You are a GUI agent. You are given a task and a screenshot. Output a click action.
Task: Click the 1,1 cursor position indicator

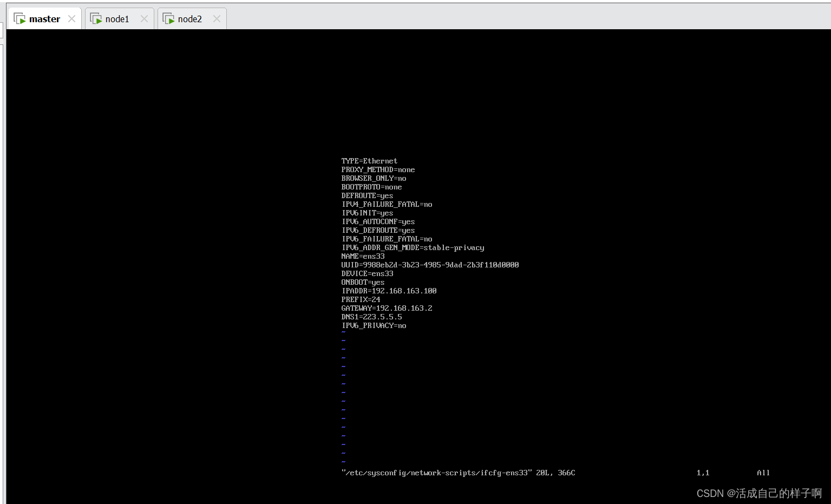pos(703,473)
